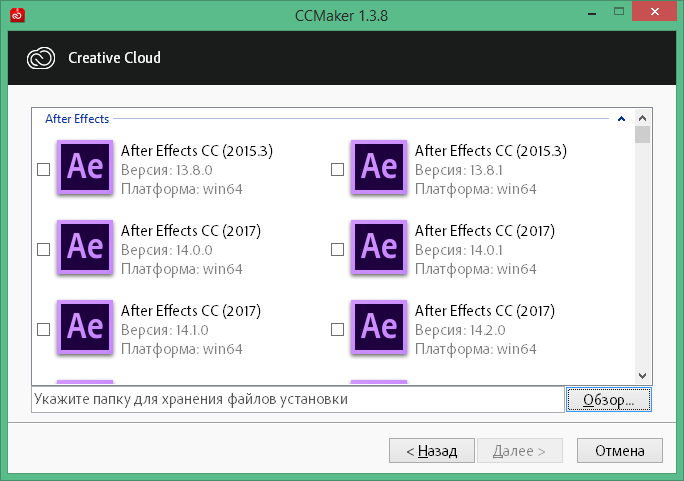
Task: Close the CCMaker window
Action: (654, 12)
